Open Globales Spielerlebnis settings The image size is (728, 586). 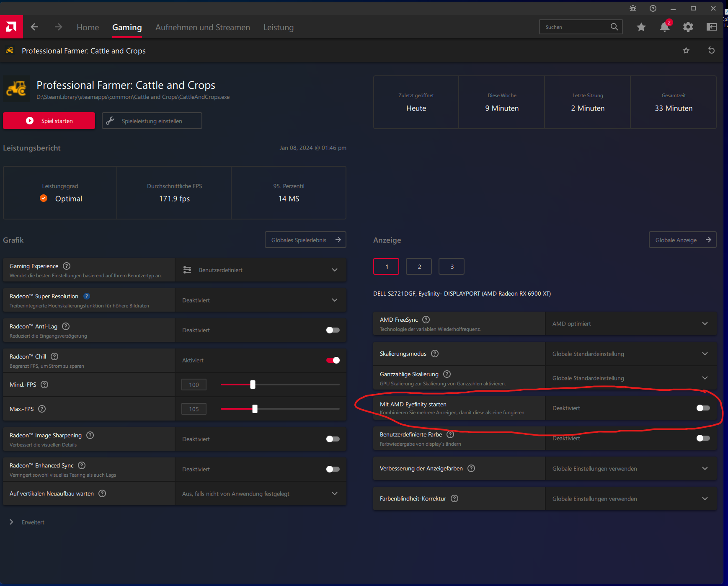coord(306,240)
